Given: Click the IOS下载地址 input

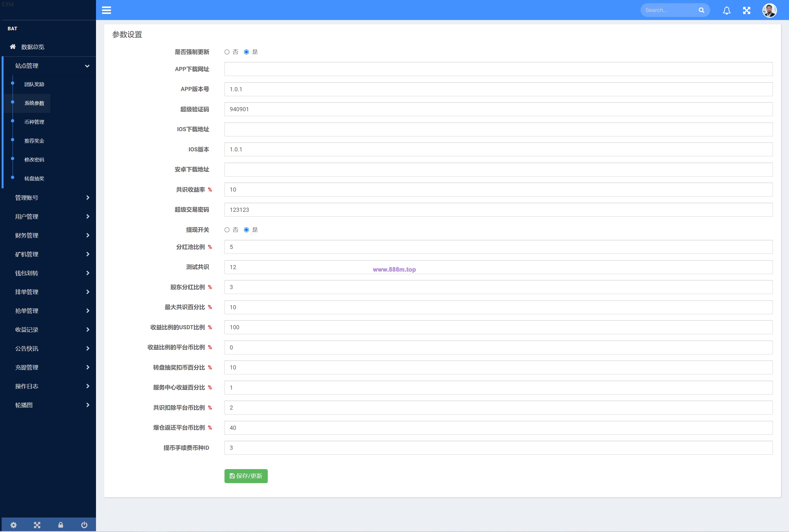Looking at the screenshot, I should 498,129.
